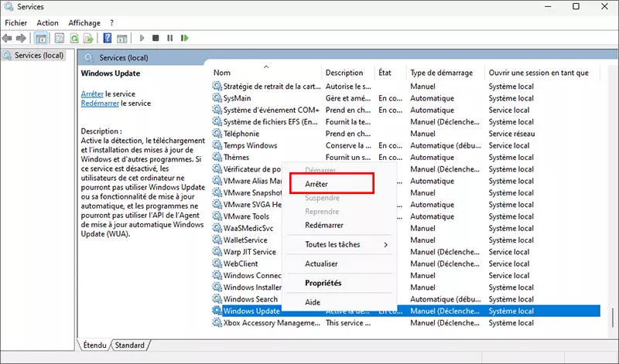619x364 pixels.
Task: Click the gear icon beside Téléphonie
Action: click(x=217, y=133)
